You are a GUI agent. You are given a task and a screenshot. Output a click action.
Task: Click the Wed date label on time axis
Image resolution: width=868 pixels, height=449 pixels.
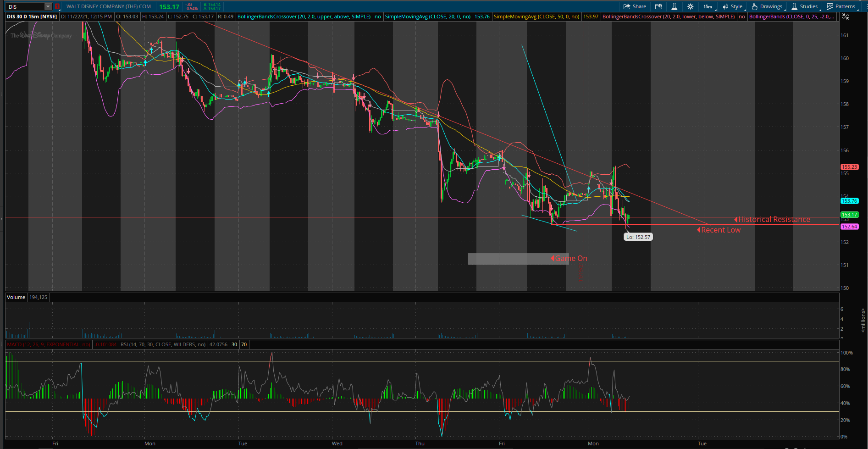click(337, 443)
